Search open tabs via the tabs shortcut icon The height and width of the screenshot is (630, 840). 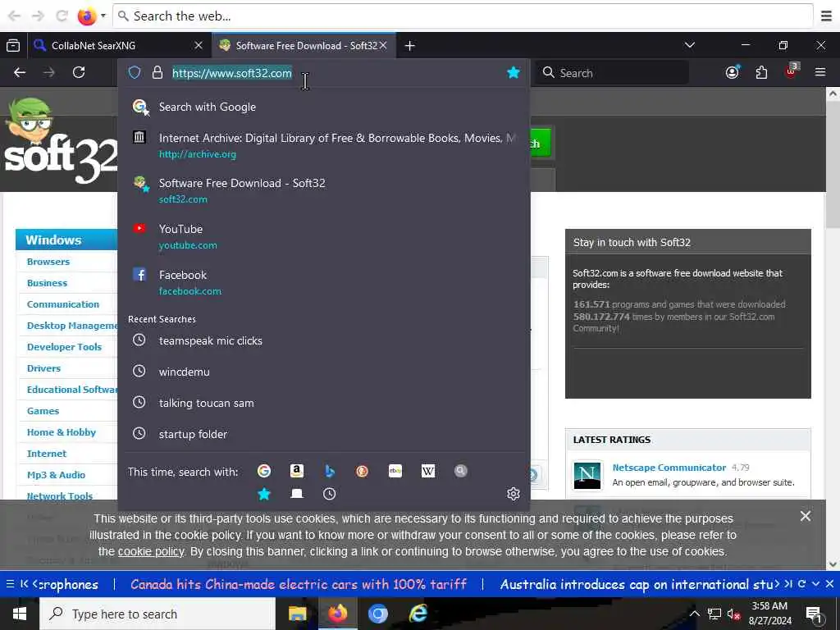(297, 494)
